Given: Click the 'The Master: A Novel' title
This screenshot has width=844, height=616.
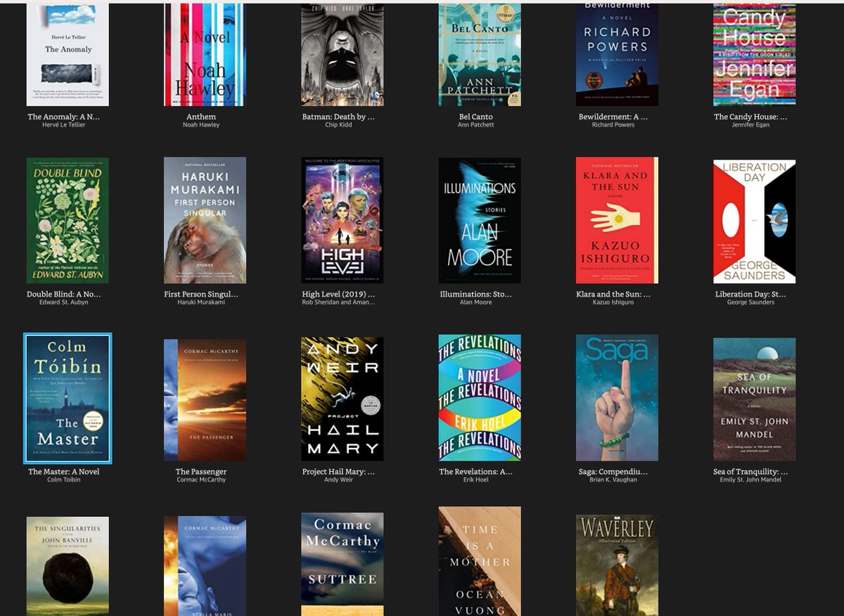Looking at the screenshot, I should click(x=64, y=472).
